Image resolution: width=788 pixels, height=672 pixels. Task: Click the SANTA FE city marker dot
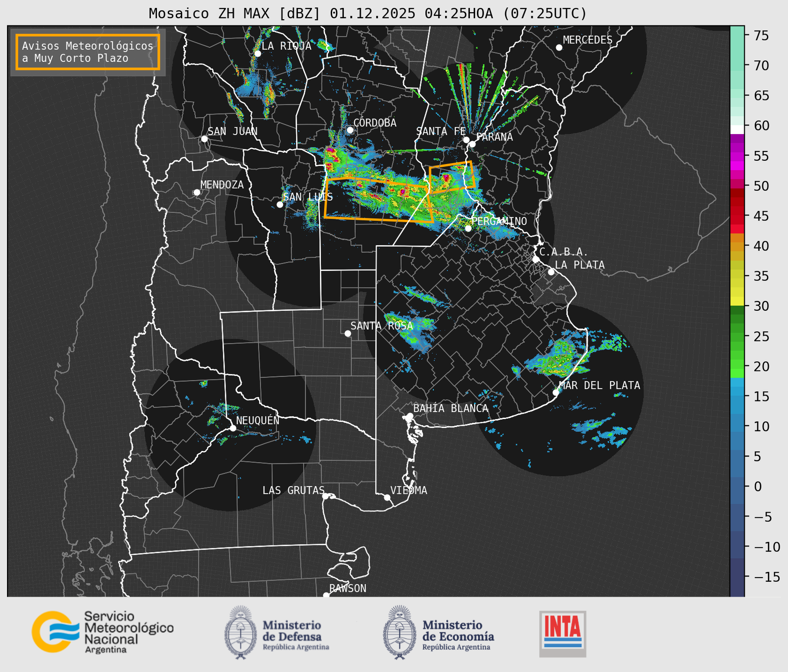pyautogui.click(x=466, y=140)
